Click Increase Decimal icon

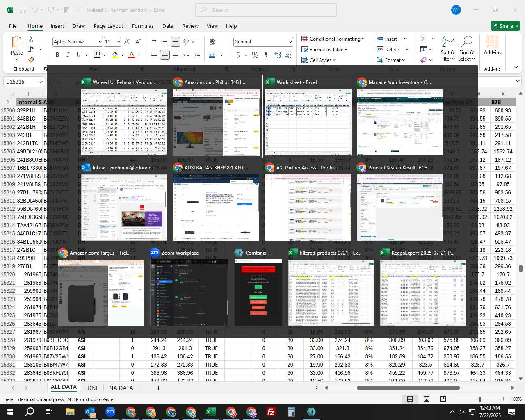pyautogui.click(x=278, y=55)
